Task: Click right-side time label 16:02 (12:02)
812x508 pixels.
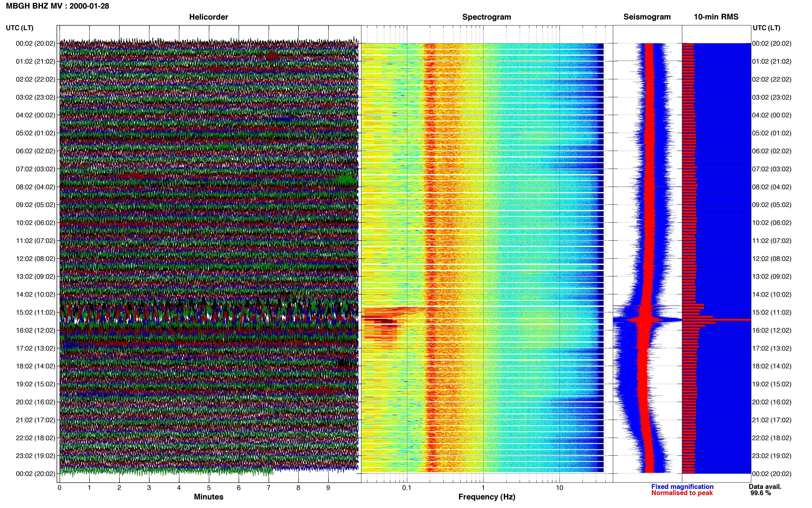Action: (772, 330)
